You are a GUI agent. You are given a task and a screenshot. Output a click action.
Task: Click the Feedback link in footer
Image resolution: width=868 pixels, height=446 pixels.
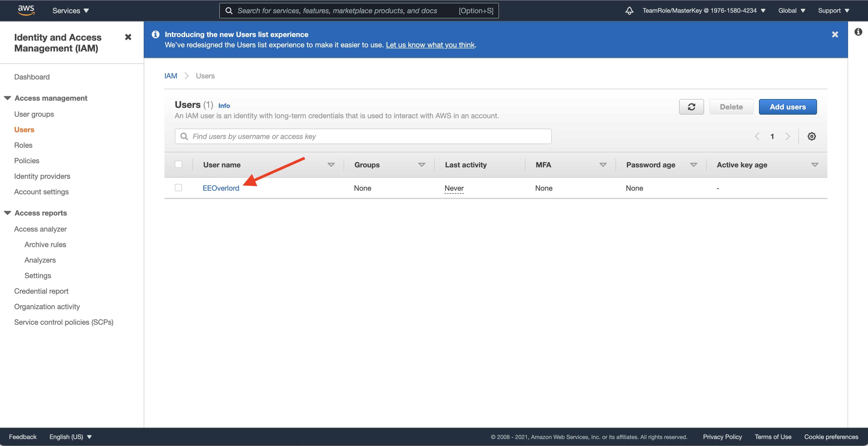tap(23, 437)
